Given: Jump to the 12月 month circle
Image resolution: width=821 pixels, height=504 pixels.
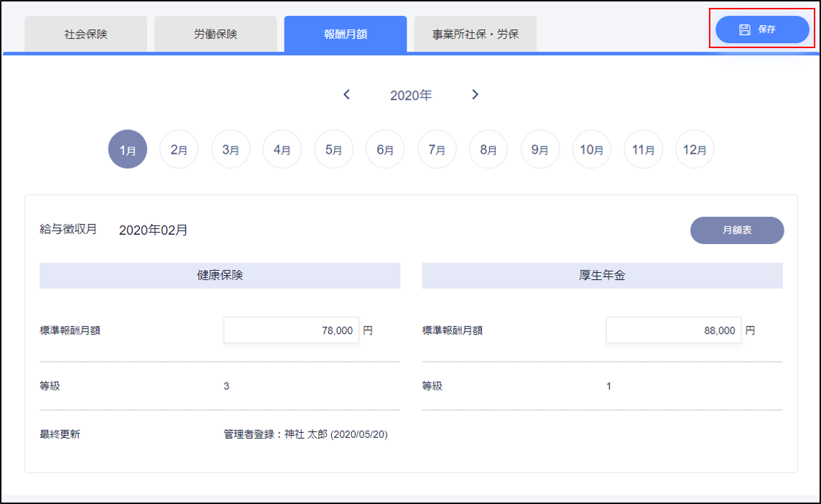Looking at the screenshot, I should 695,149.
